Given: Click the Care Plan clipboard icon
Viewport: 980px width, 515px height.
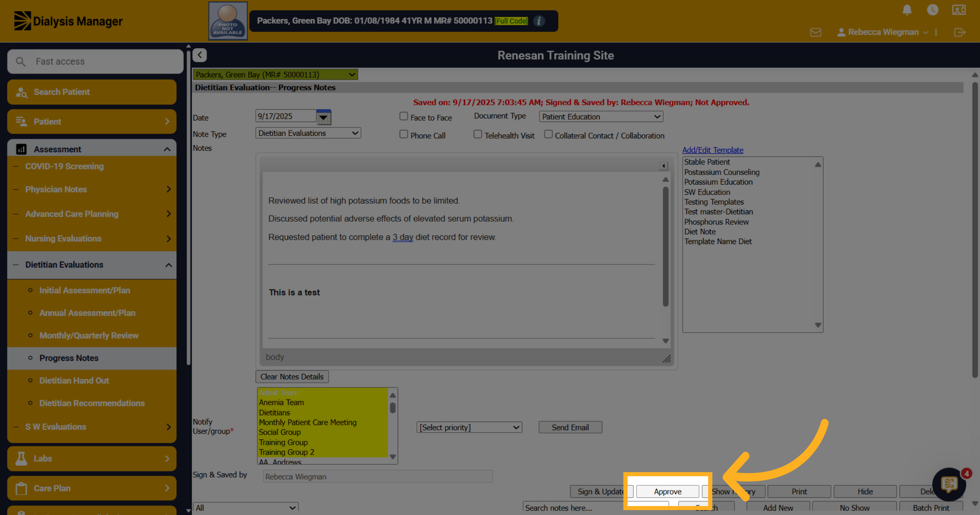Looking at the screenshot, I should pos(21,488).
